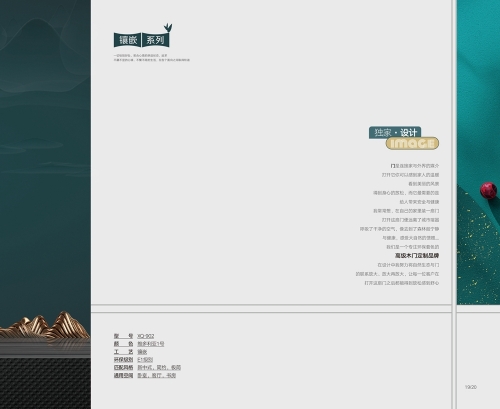500x409 pixels.
Task: Click the 环保级别 E1 grade value
Action: [x=145, y=359]
